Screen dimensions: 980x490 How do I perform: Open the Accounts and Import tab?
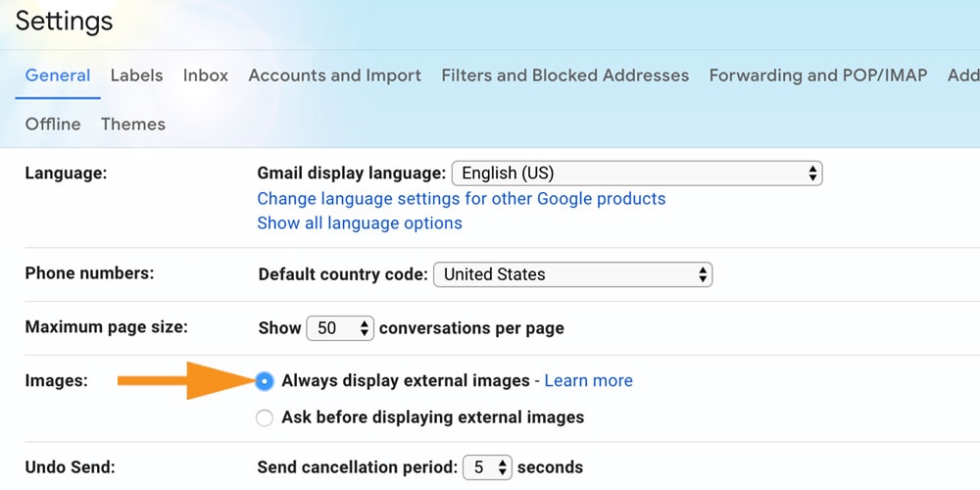(x=334, y=75)
